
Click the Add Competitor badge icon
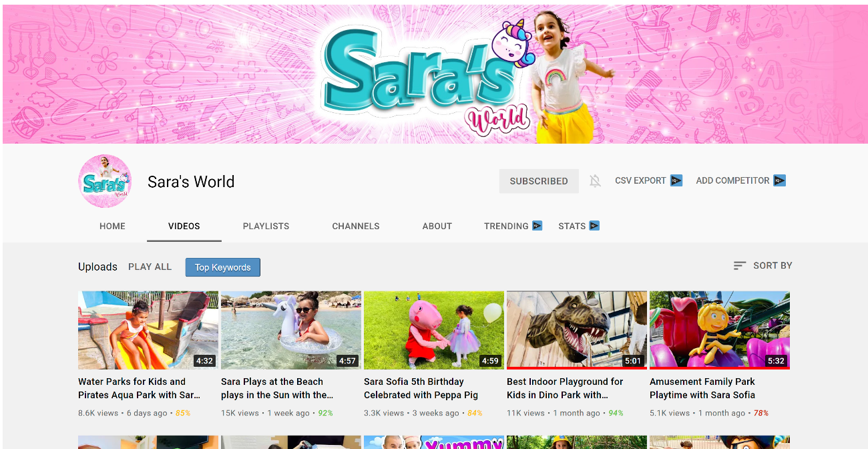click(779, 180)
